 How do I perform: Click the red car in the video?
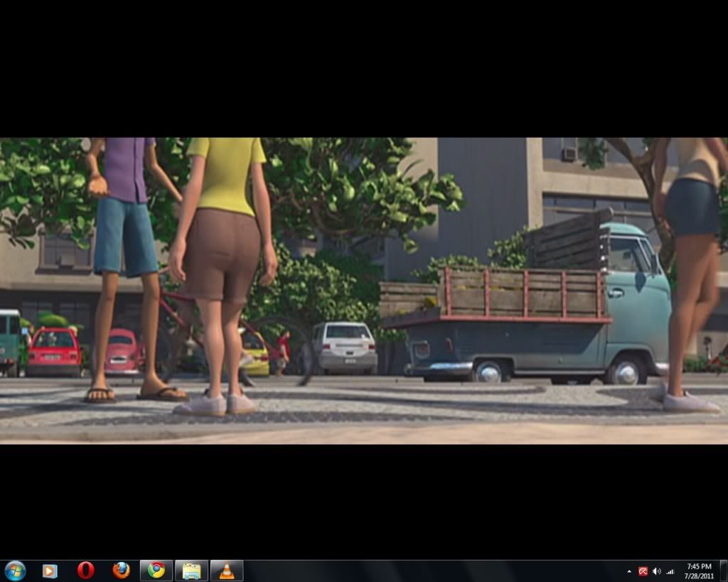(54, 350)
